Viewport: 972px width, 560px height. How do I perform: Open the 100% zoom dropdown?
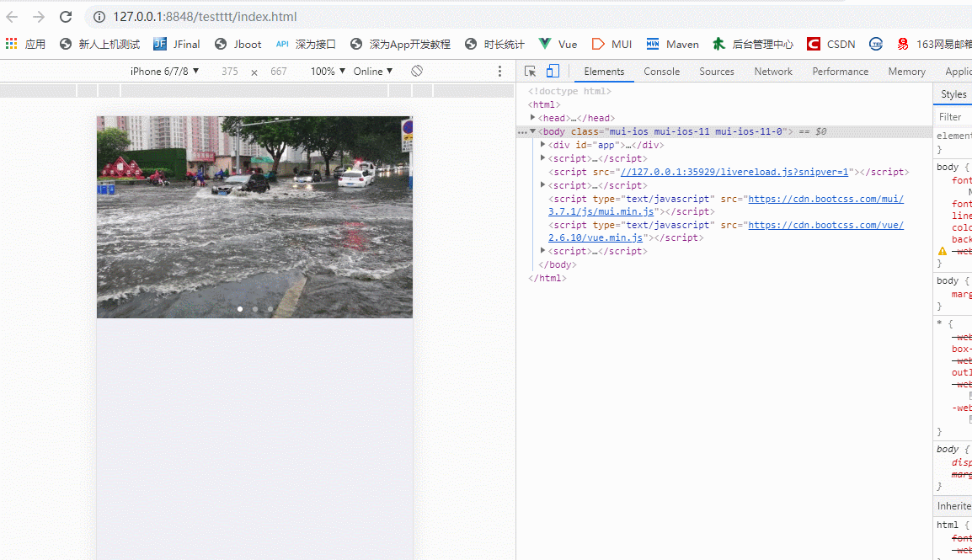tap(328, 72)
